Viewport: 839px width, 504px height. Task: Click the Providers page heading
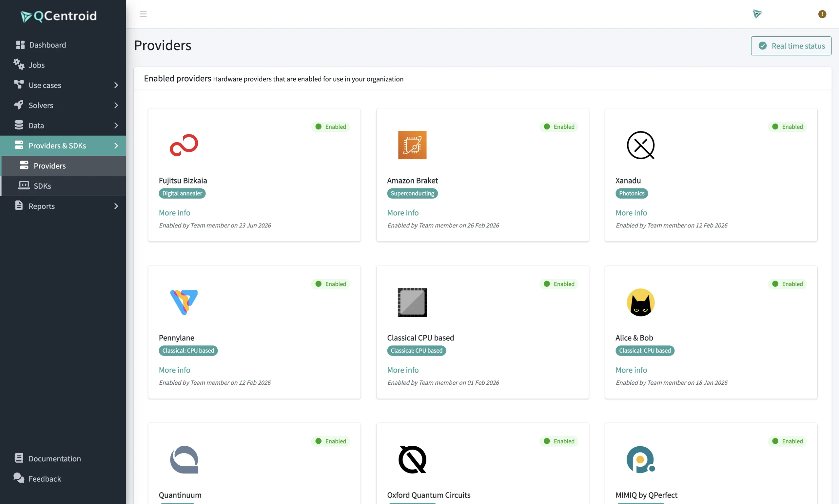(163, 46)
